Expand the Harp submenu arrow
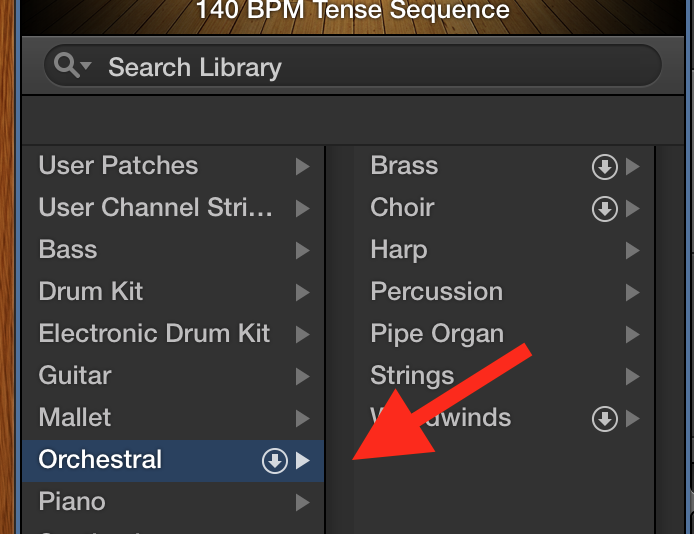Viewport: 694px width, 534px height. [632, 251]
